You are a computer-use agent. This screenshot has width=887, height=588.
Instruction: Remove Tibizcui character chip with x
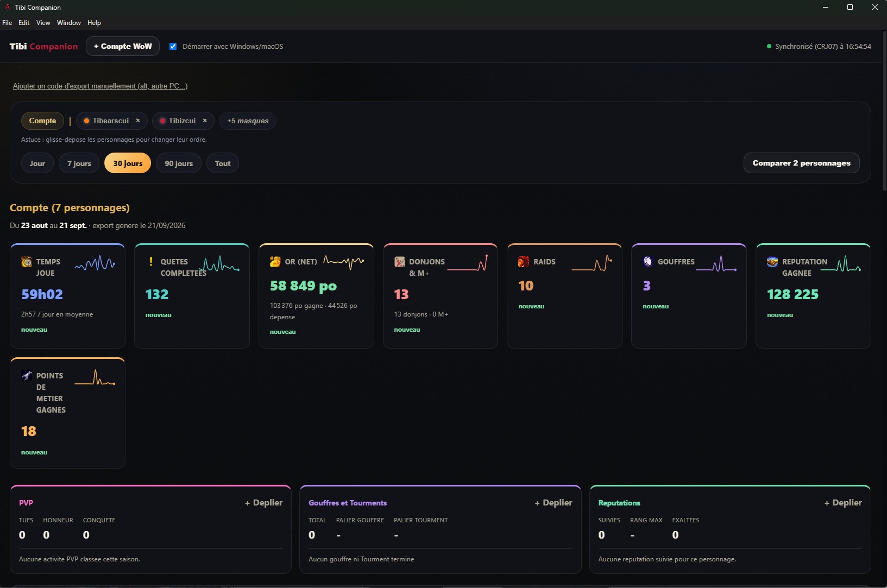(205, 121)
